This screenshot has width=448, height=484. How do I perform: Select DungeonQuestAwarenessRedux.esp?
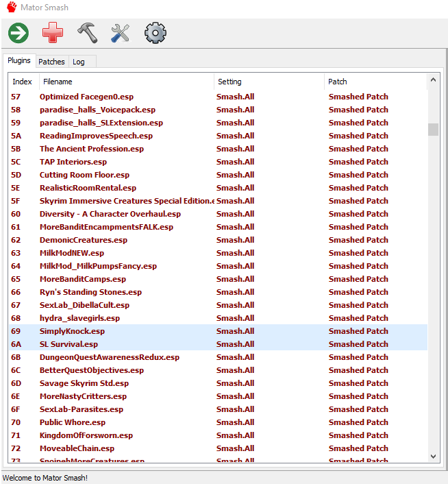pos(218,357)
